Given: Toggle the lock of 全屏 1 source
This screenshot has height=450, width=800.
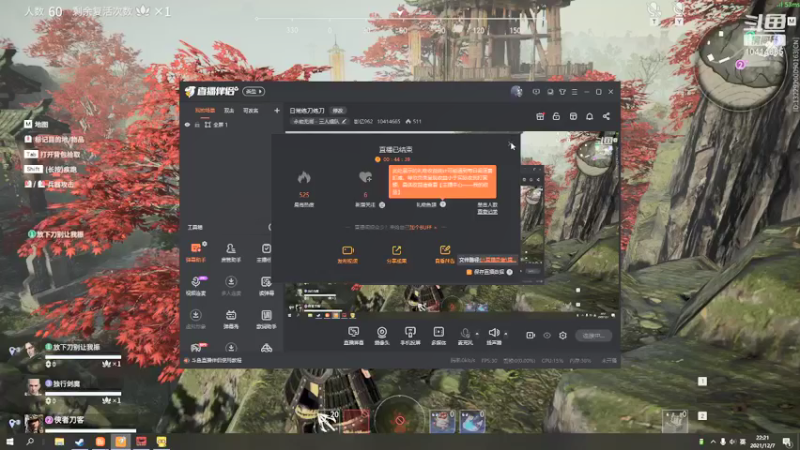Looking at the screenshot, I should click(197, 124).
